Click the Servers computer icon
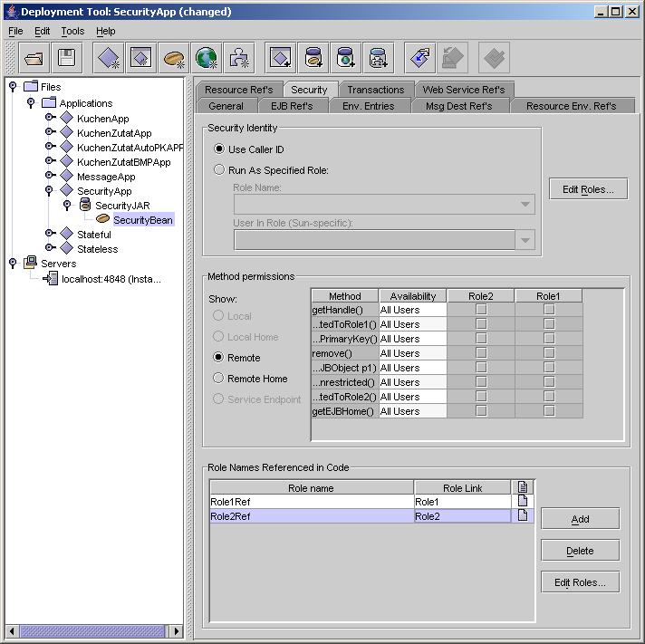 point(31,263)
